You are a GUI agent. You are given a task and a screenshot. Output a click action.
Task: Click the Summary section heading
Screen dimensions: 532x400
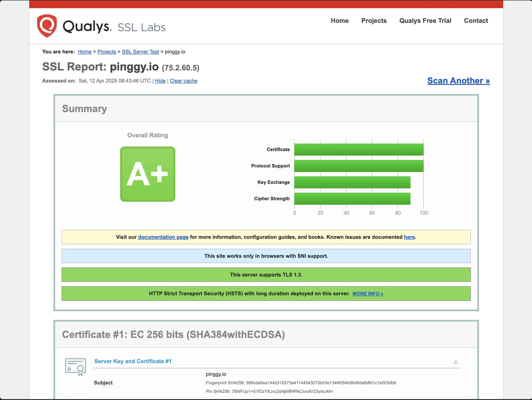coord(84,109)
